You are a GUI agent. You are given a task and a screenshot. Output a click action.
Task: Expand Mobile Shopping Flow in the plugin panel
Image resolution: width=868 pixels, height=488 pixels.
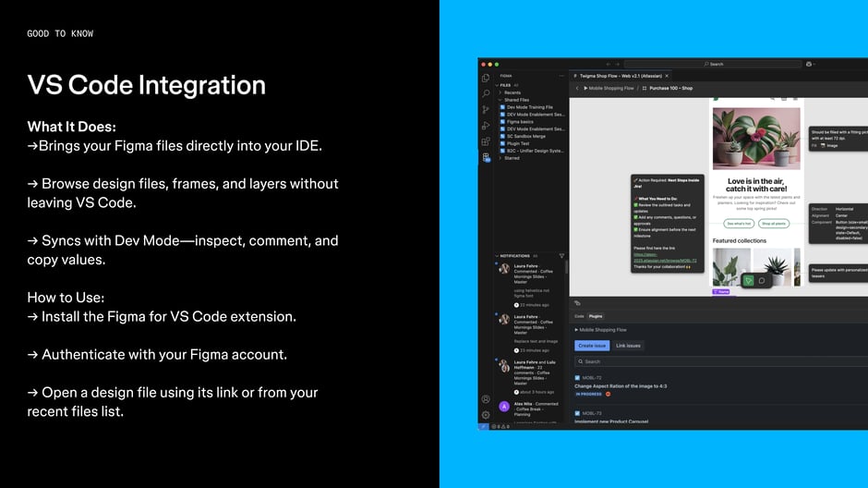coord(600,330)
